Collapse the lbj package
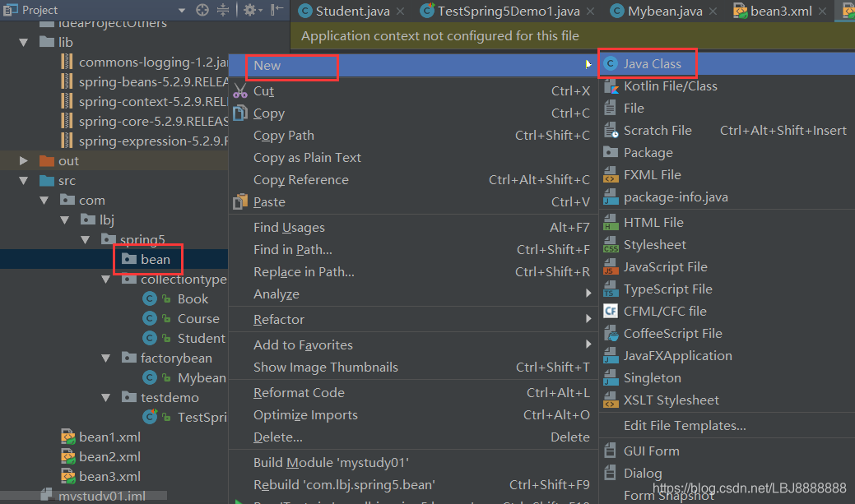This screenshot has height=504, width=855. click(65, 220)
